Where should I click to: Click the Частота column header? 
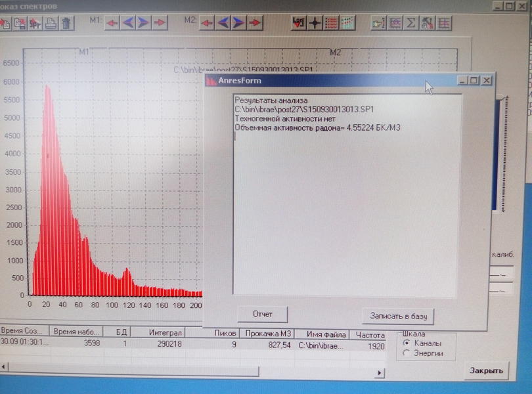click(x=368, y=335)
